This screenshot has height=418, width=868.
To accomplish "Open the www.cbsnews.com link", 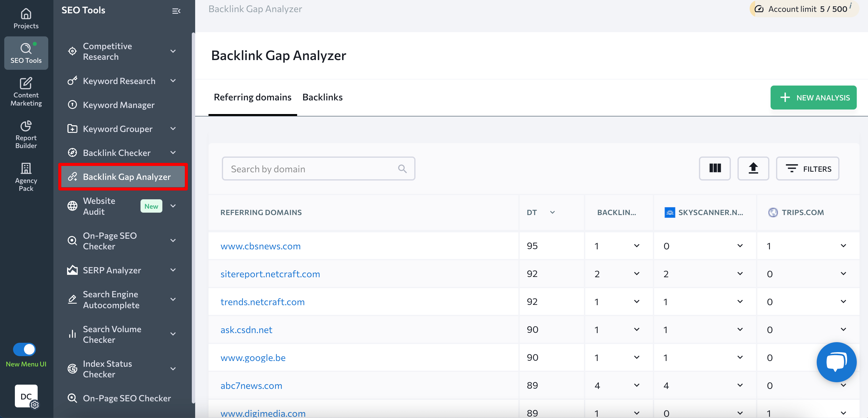I will click(260, 246).
